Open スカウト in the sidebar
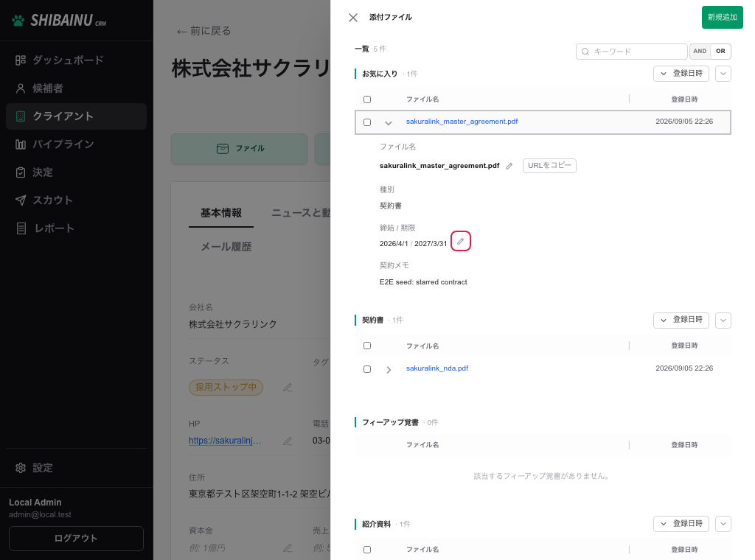755x560 pixels. point(76,200)
